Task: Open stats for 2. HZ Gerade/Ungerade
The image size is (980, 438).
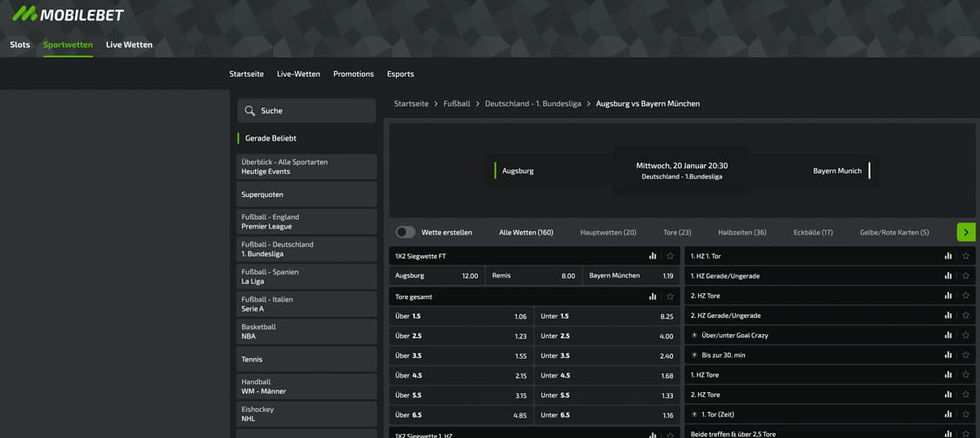Action: (x=948, y=315)
